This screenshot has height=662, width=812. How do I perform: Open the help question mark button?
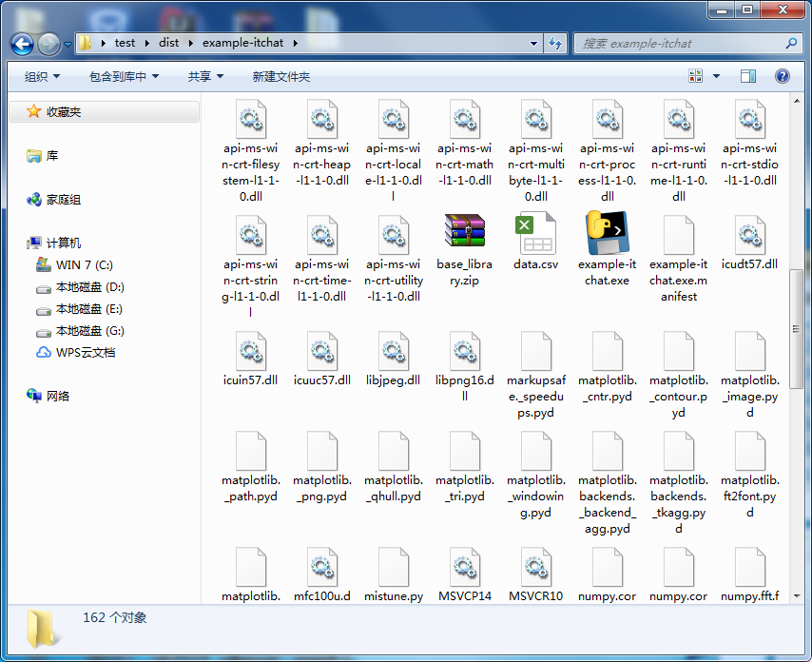[782, 76]
